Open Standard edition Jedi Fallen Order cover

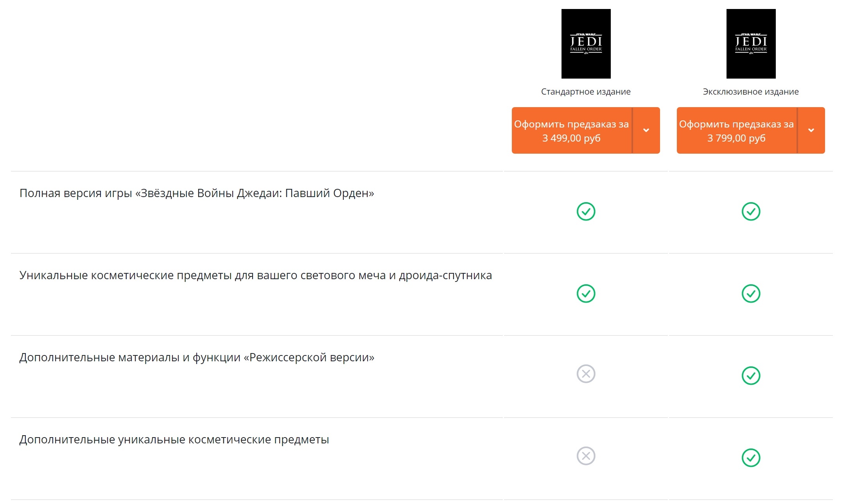[x=586, y=44]
